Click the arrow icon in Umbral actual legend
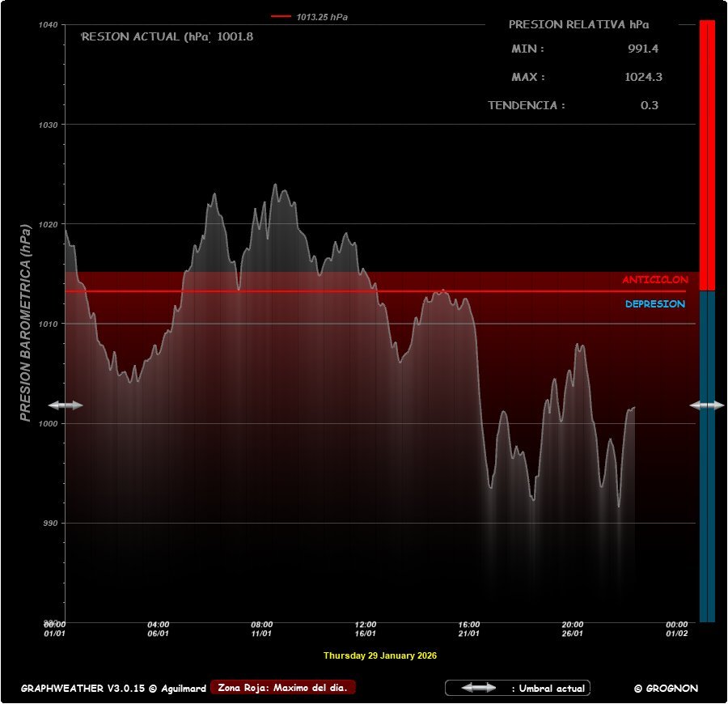 tap(479, 688)
